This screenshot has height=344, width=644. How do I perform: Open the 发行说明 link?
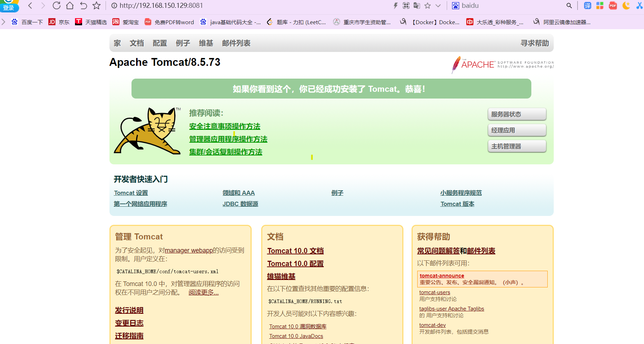click(x=129, y=310)
